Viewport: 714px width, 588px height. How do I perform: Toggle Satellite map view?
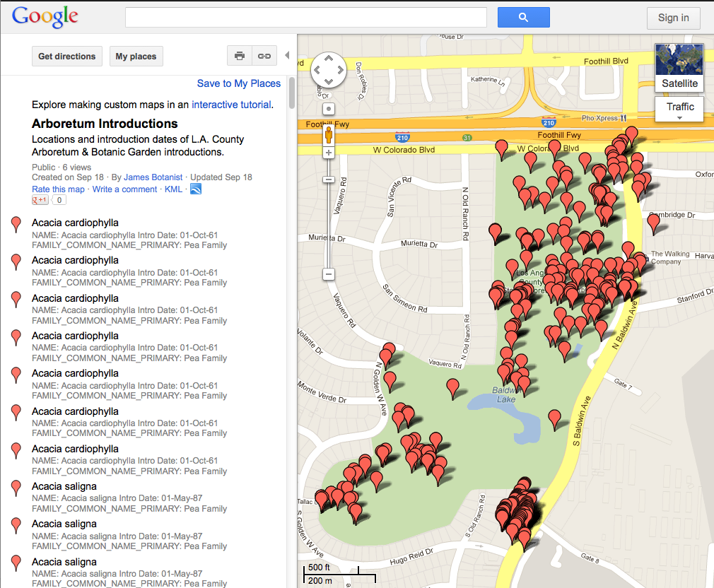click(679, 68)
